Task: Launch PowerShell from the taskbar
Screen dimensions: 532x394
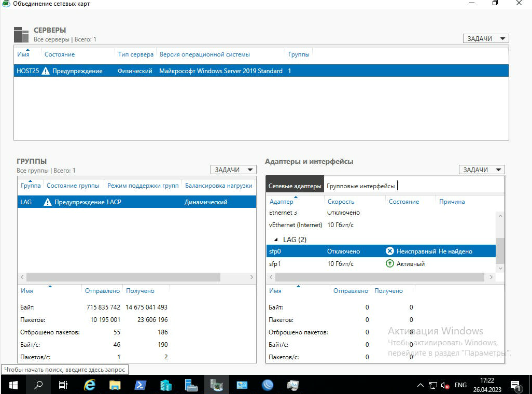Action: coord(141,385)
